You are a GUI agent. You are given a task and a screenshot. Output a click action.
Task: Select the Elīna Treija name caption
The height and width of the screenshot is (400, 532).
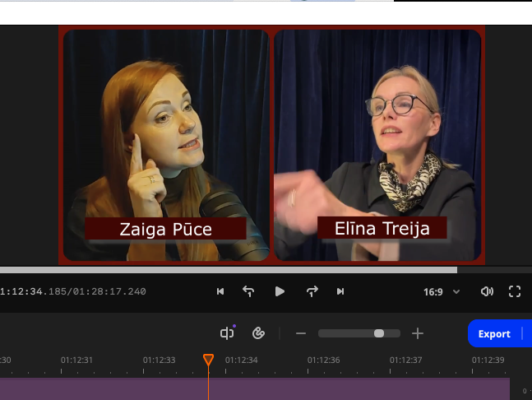coord(382,227)
